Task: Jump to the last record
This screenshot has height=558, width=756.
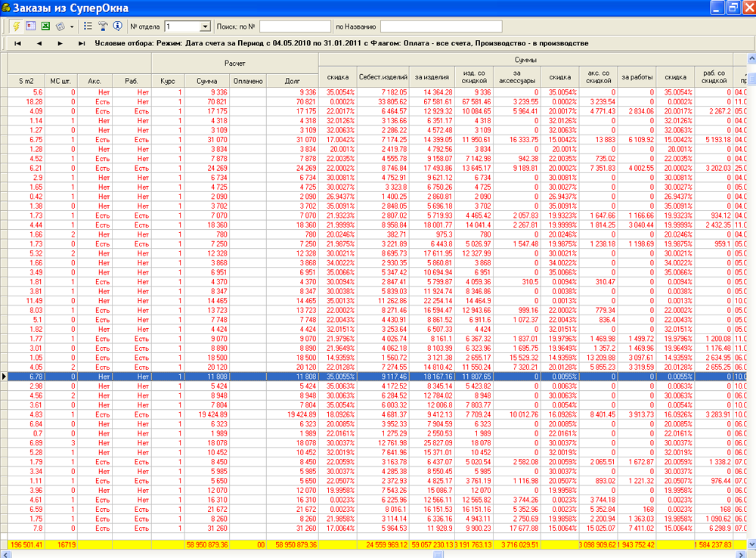Action: click(81, 44)
